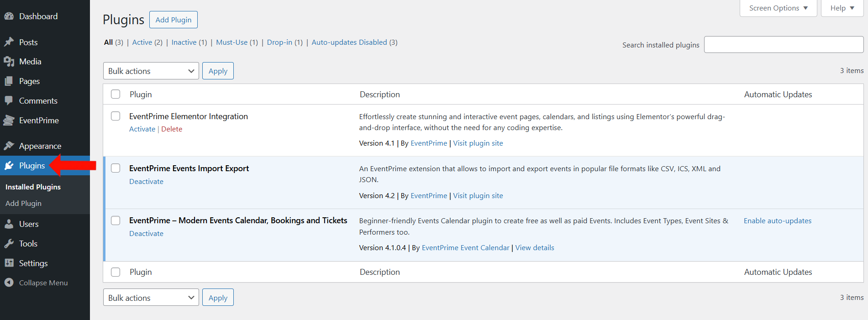Enable auto-updates for EventPrime plugin
868x320 pixels.
(777, 221)
